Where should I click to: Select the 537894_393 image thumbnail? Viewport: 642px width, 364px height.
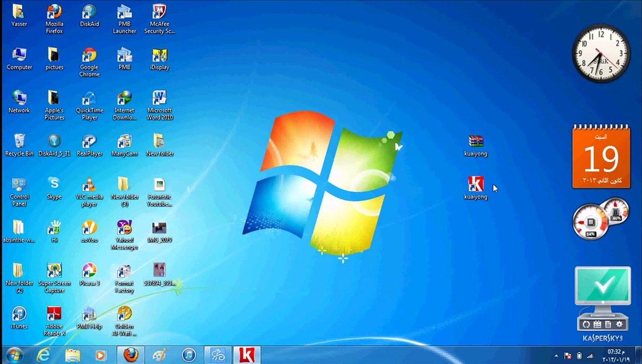click(160, 275)
